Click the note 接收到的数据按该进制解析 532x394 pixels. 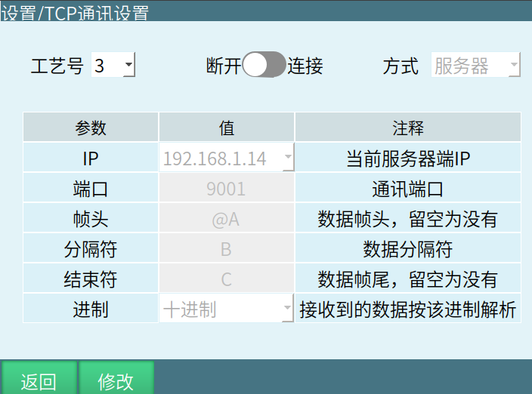pos(408,308)
